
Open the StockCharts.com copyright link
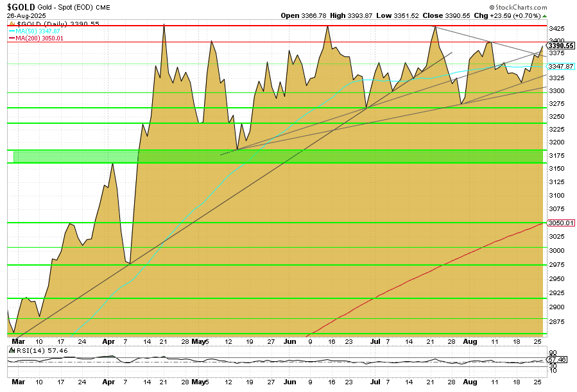[518, 7]
